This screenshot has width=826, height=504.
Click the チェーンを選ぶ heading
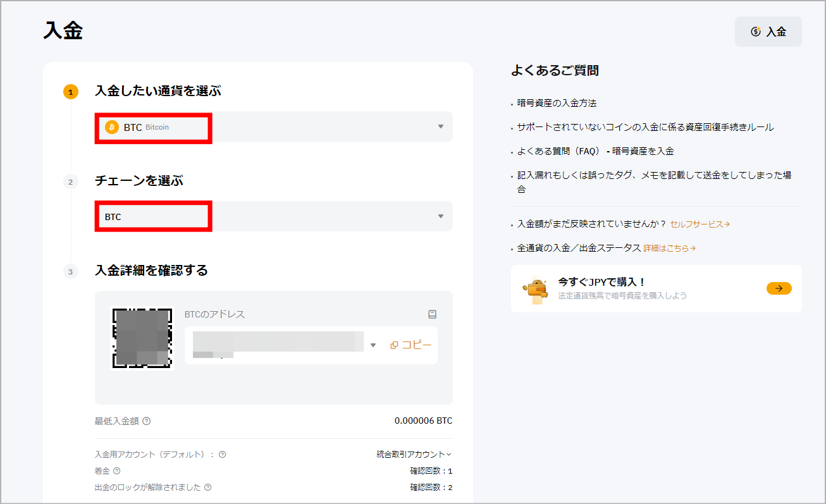[x=139, y=181]
